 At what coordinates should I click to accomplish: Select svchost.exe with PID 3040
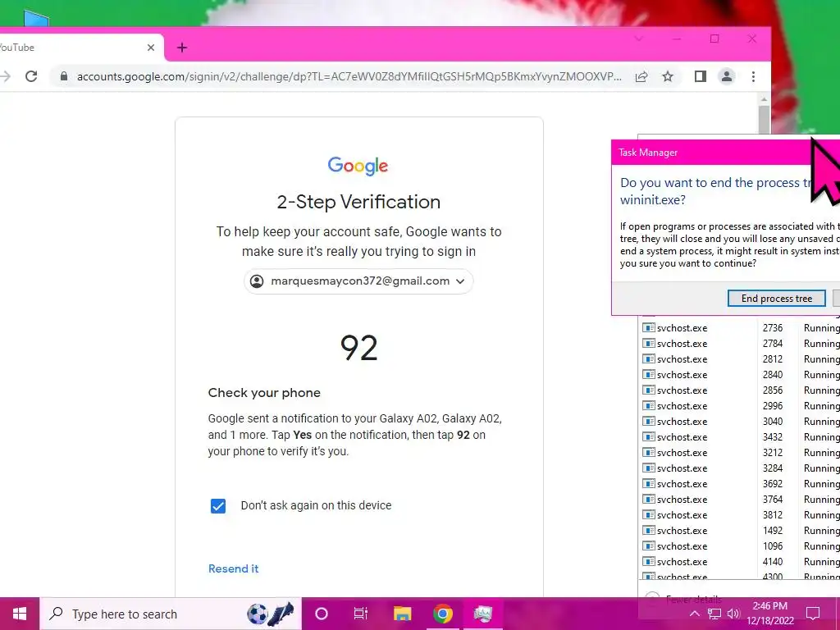pos(741,421)
